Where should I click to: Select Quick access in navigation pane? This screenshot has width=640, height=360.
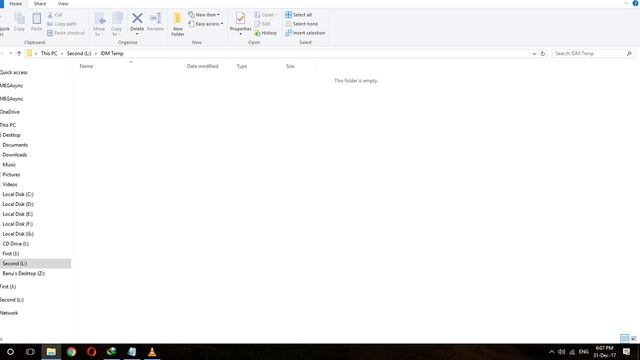pos(14,73)
